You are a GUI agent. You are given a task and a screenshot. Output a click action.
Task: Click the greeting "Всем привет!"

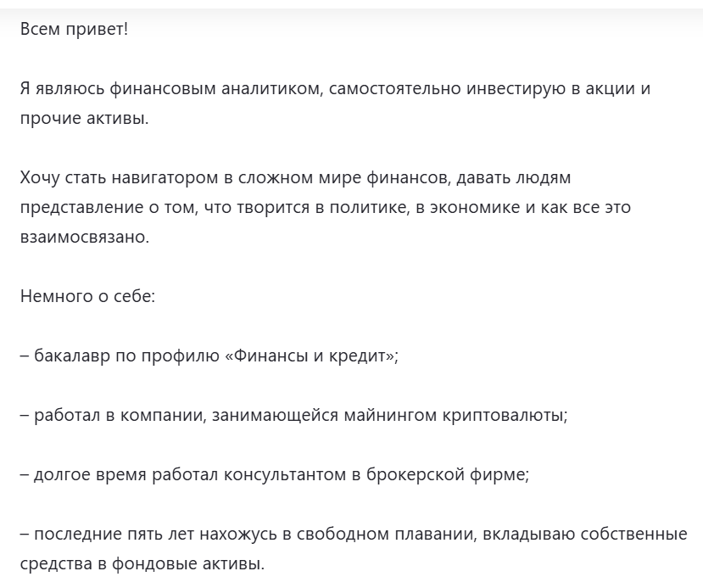point(74,30)
